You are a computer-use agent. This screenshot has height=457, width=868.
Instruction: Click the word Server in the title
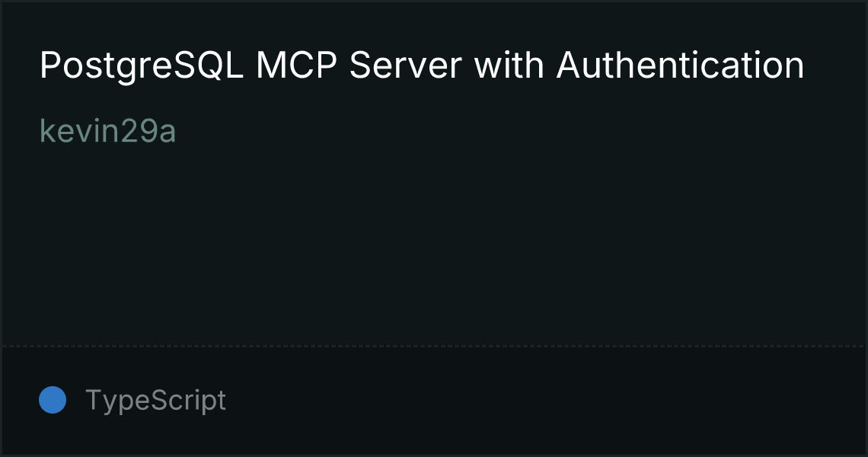tap(405, 65)
